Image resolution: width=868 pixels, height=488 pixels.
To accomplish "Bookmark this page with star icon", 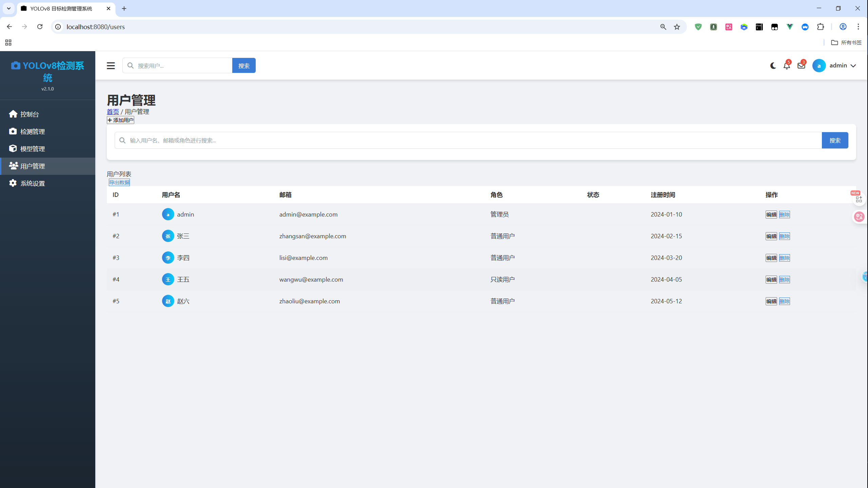I will pos(677,27).
